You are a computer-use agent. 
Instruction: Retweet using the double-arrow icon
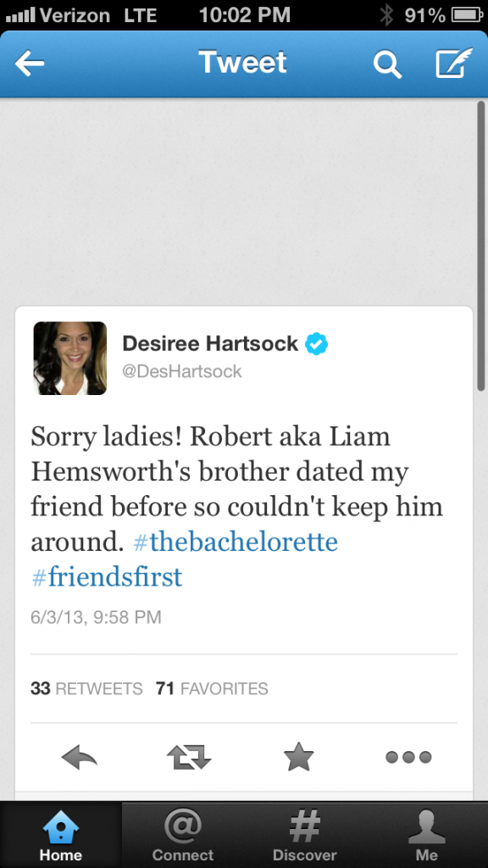click(189, 757)
